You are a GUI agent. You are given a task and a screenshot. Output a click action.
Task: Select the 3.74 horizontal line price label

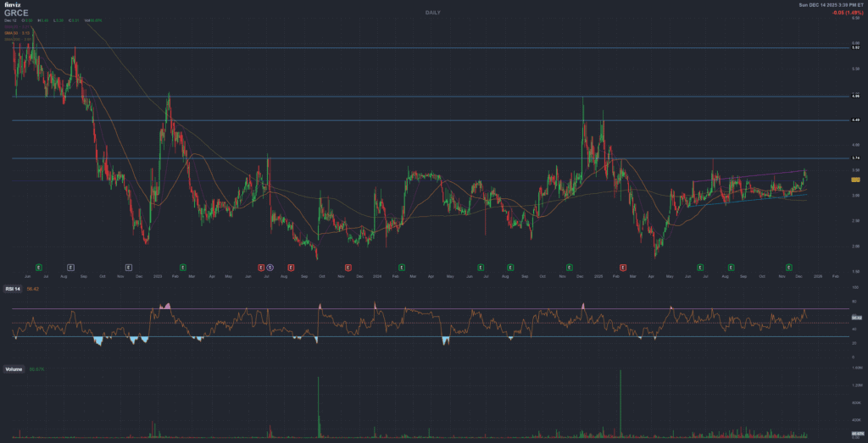pyautogui.click(x=855, y=158)
